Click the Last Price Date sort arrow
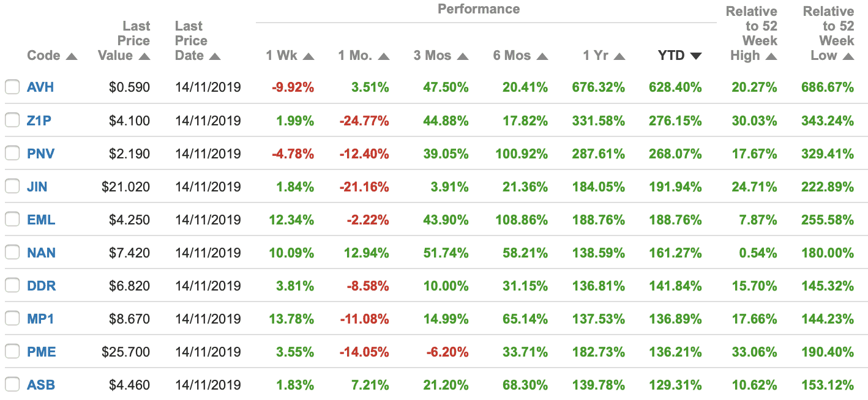Viewport: 868px width, 400px height. 214,56
